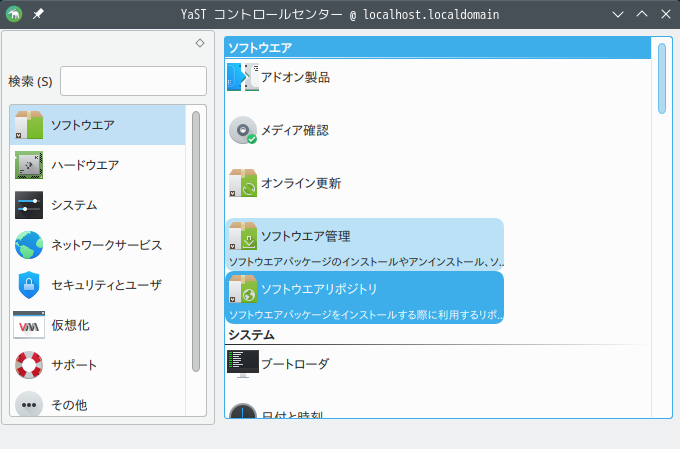Select the ハードウエア circuit board icon
This screenshot has height=449, width=680.
click(29, 165)
